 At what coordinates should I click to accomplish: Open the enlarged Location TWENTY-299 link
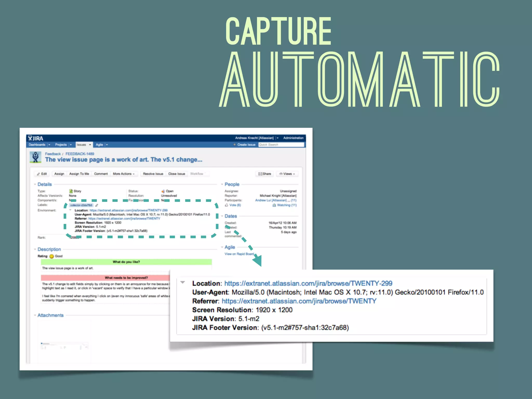click(308, 283)
